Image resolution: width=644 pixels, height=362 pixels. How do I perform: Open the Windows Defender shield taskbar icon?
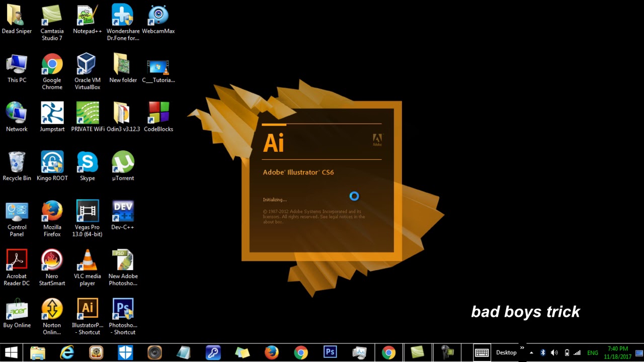pos(125,352)
